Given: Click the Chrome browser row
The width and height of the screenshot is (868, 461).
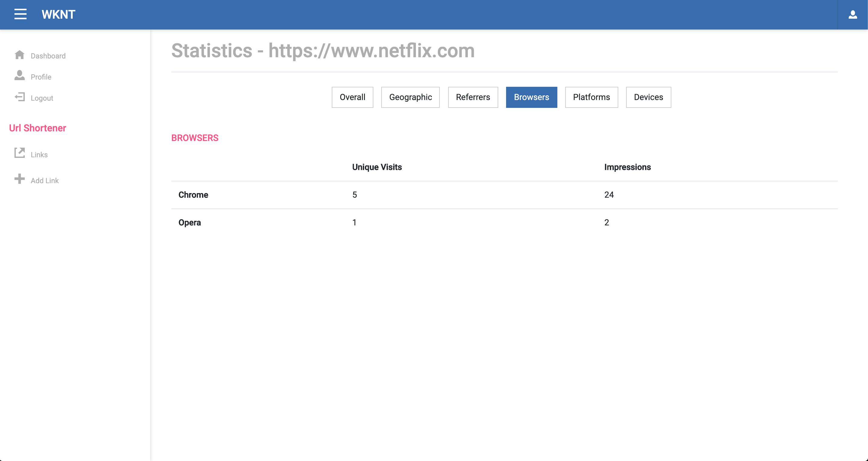Looking at the screenshot, I should click(x=193, y=195).
